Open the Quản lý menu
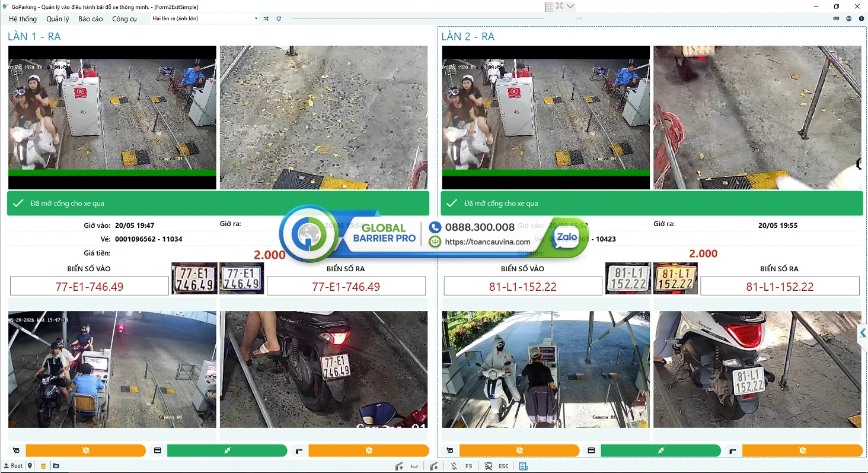 pos(58,19)
